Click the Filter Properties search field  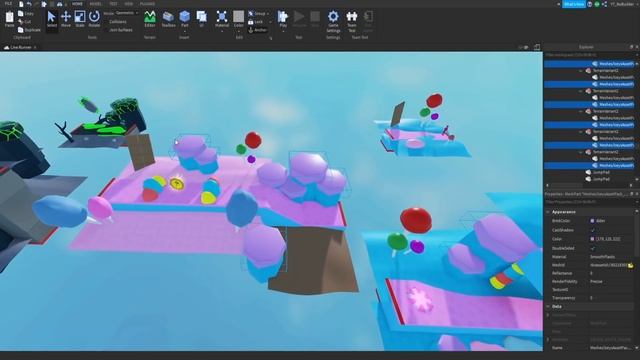click(589, 202)
